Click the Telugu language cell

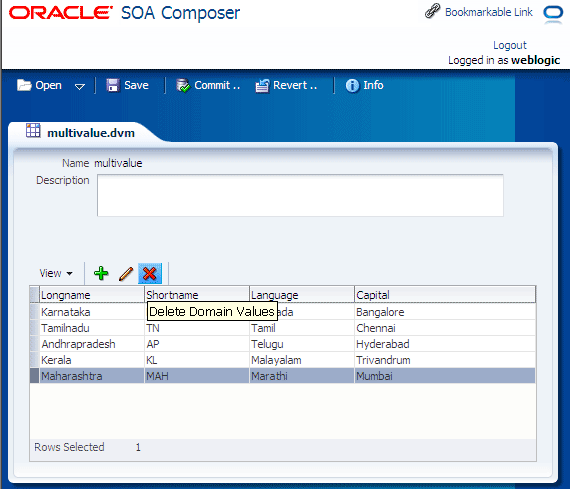302,344
